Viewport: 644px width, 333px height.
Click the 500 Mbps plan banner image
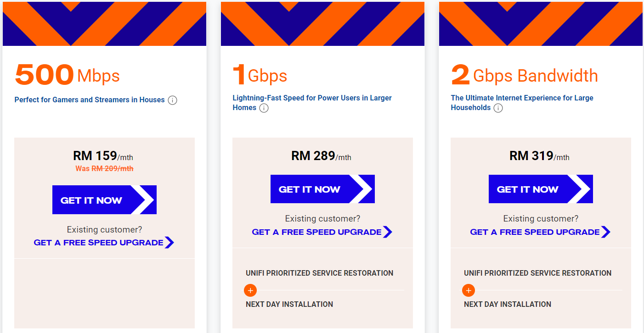point(104,24)
